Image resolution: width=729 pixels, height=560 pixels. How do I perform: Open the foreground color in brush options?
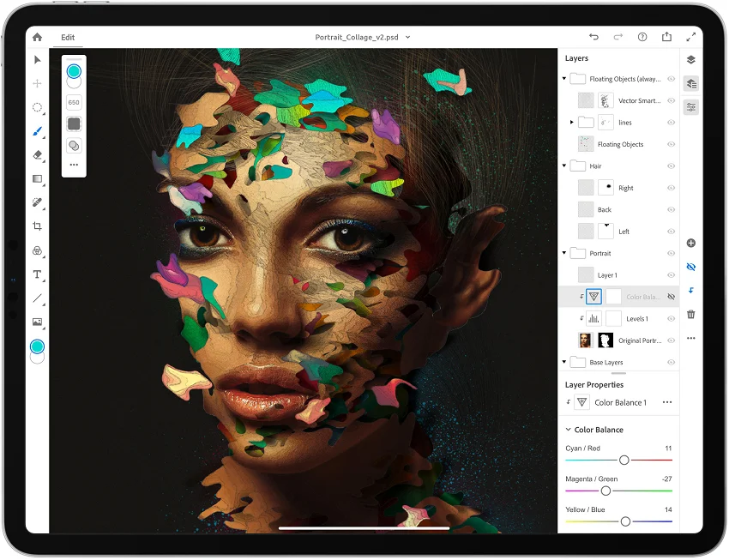coord(74,71)
